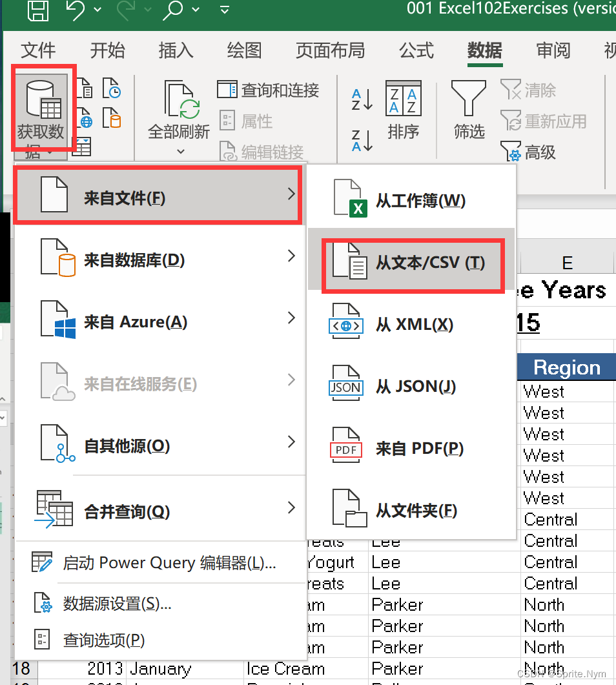The width and height of the screenshot is (616, 685).
Task: Switch to the 页面布局 ribbon tab
Action: click(331, 50)
